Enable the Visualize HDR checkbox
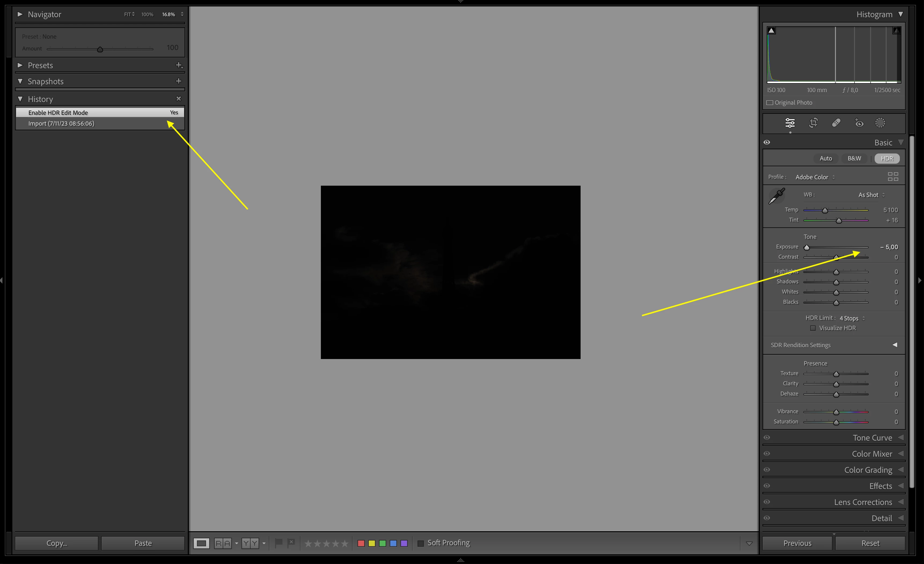This screenshot has height=564, width=924. (813, 328)
